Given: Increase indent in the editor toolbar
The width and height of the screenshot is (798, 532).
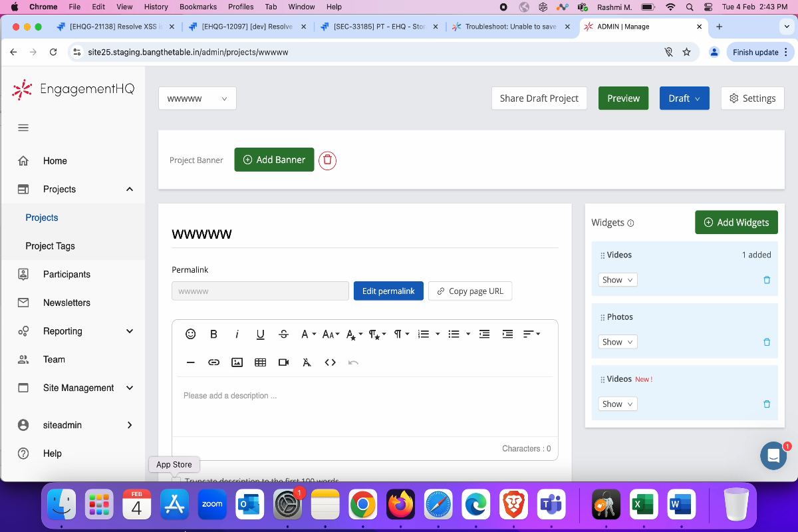Looking at the screenshot, I should (x=507, y=334).
